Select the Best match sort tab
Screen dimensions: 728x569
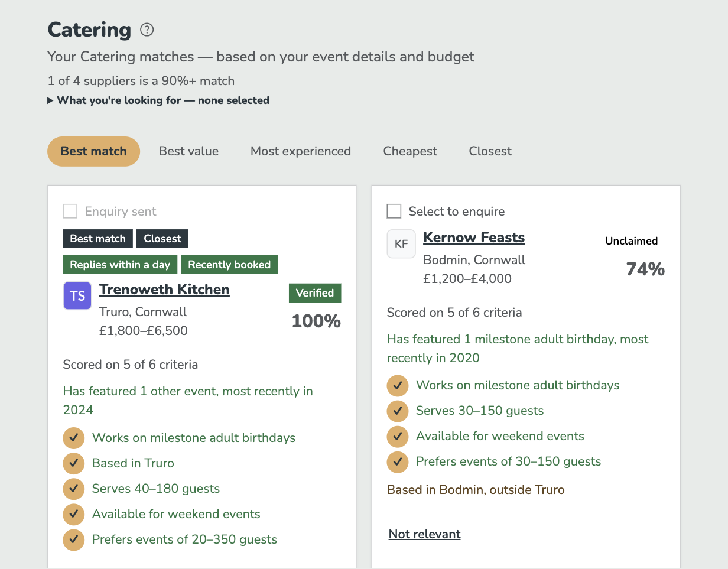[93, 151]
